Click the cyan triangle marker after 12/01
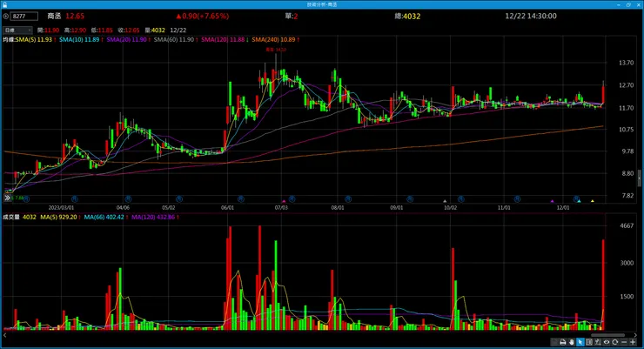The height and width of the screenshot is (349, 644). pyautogui.click(x=579, y=201)
